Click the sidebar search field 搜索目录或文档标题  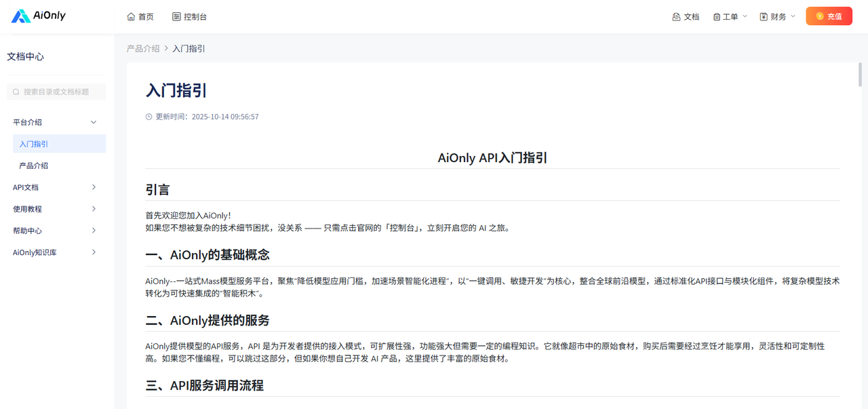pos(56,92)
